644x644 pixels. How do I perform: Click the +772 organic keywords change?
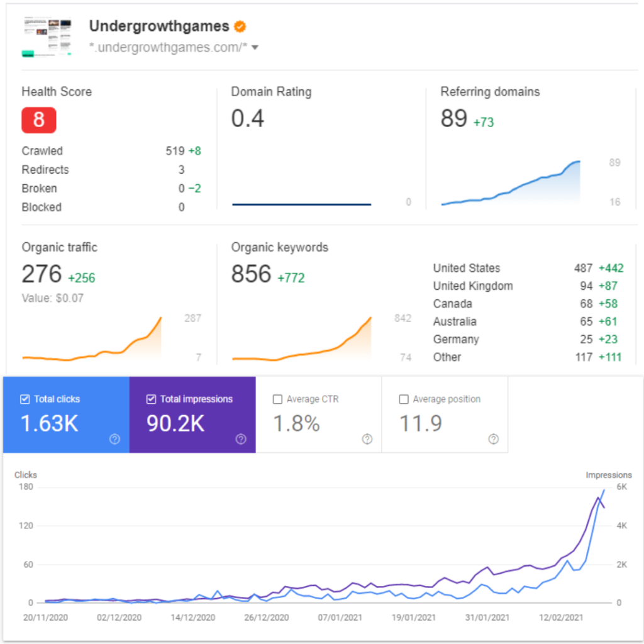click(x=291, y=278)
